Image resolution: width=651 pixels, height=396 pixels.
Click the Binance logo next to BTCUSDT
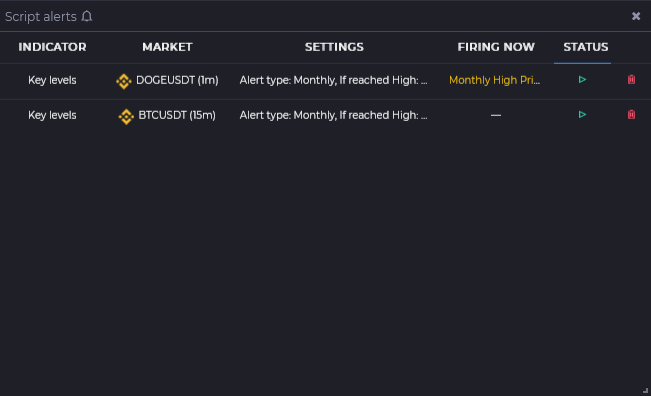click(x=126, y=116)
